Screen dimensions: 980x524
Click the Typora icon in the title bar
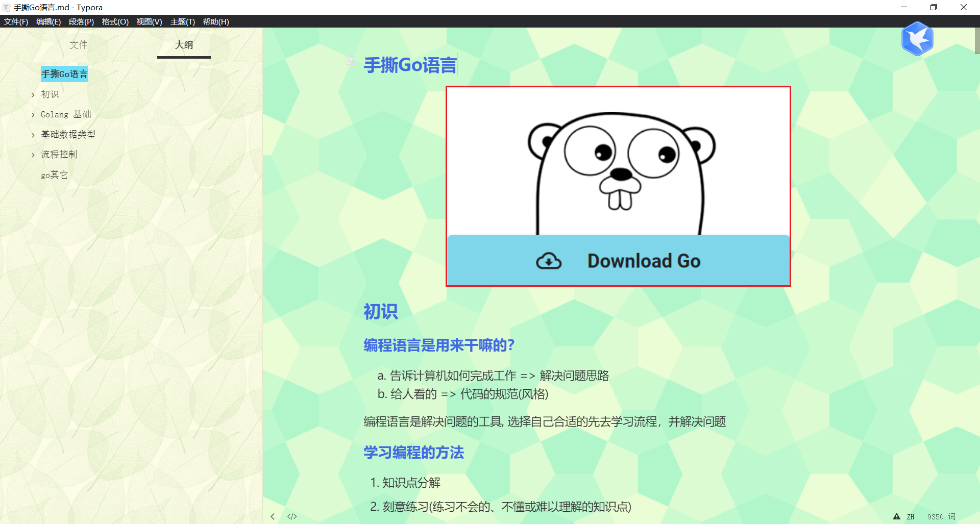[6, 7]
